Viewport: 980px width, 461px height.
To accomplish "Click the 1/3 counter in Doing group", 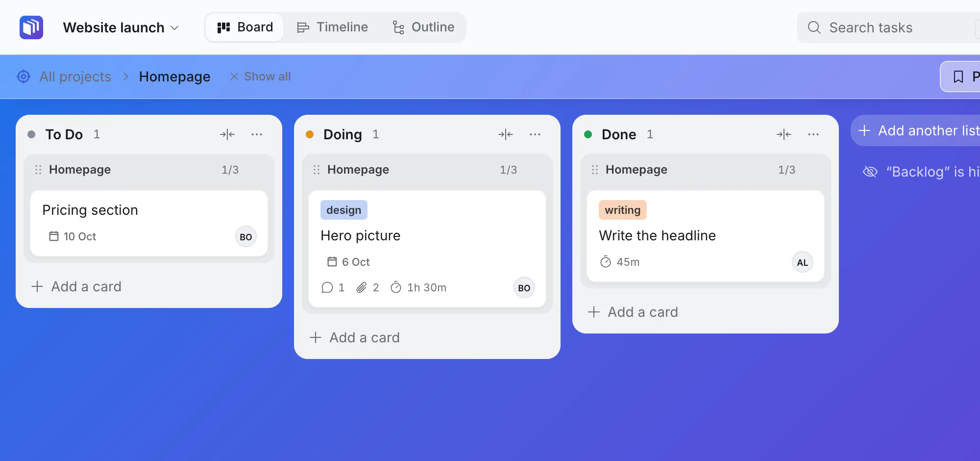I will (509, 170).
